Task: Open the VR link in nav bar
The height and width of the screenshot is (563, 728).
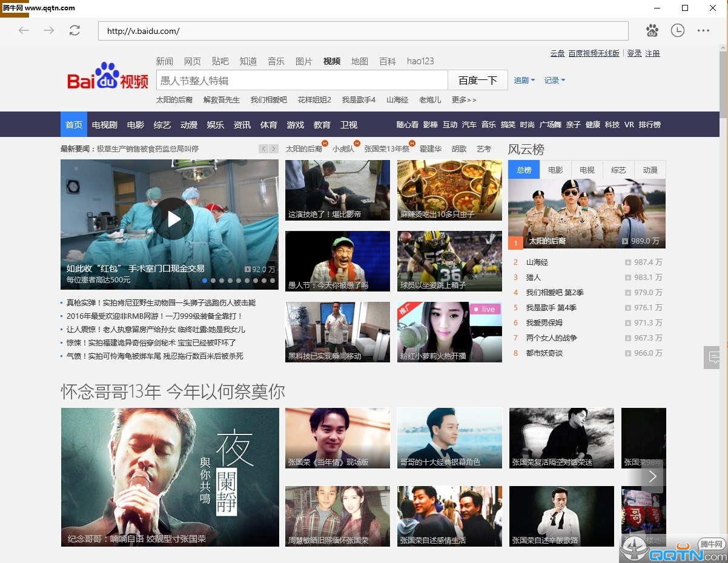Action: (x=629, y=125)
